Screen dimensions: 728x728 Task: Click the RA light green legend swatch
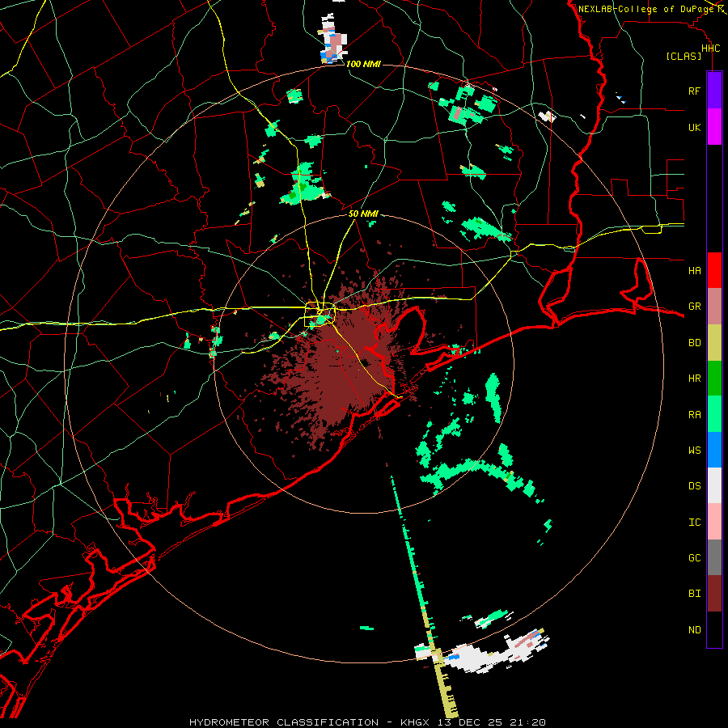(714, 414)
